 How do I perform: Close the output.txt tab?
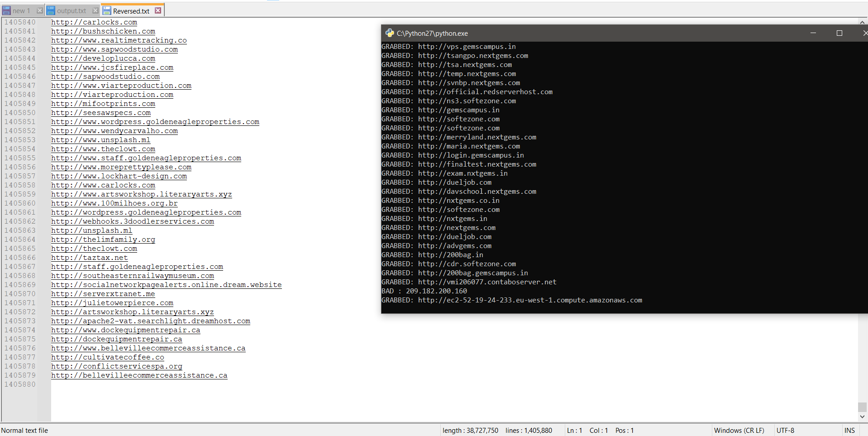95,10
